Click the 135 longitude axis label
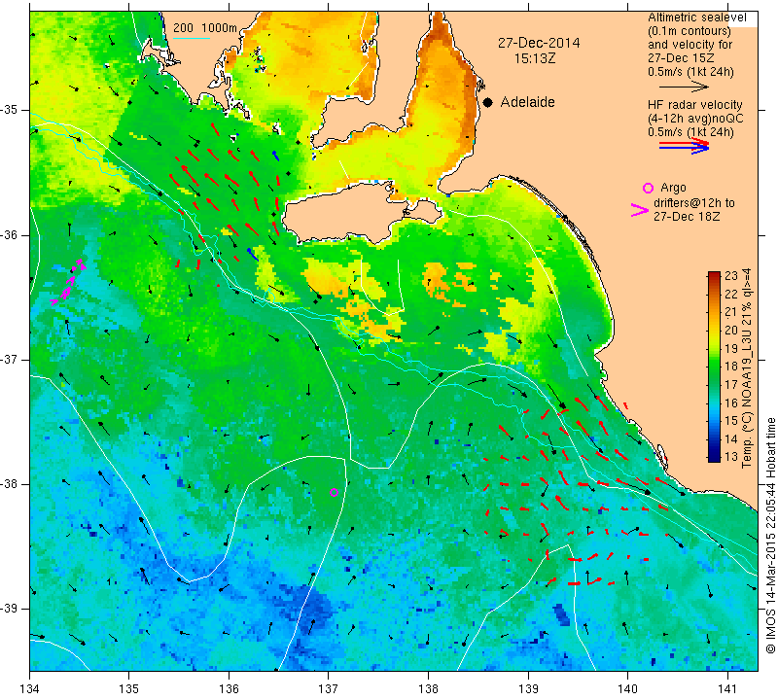 click(x=129, y=689)
